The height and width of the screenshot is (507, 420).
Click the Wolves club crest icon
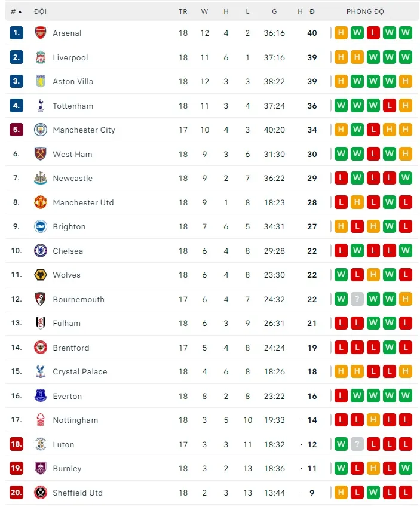coord(41,275)
